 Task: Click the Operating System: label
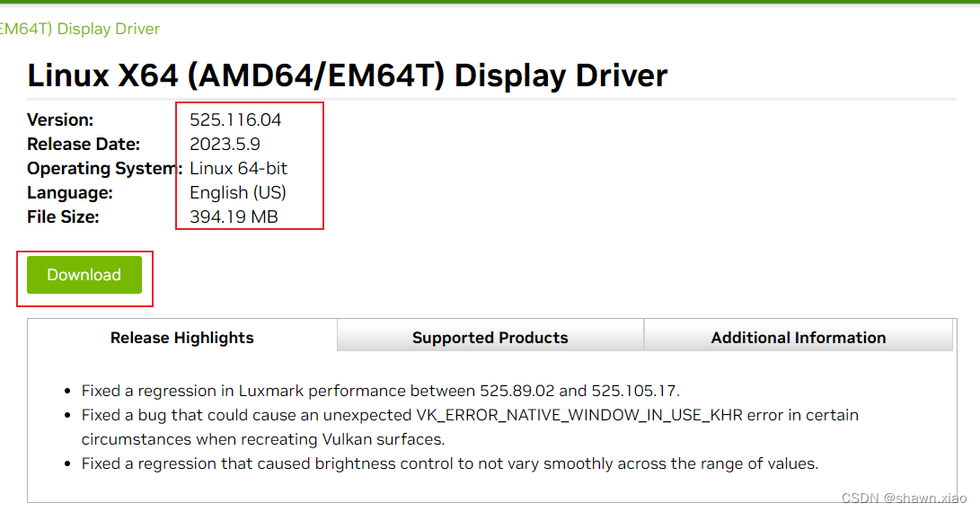point(102,168)
